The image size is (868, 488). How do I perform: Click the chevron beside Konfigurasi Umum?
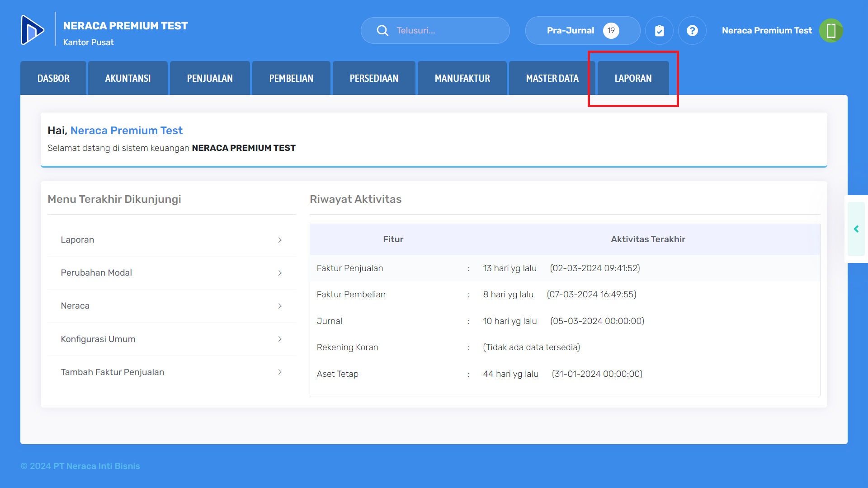tap(280, 339)
